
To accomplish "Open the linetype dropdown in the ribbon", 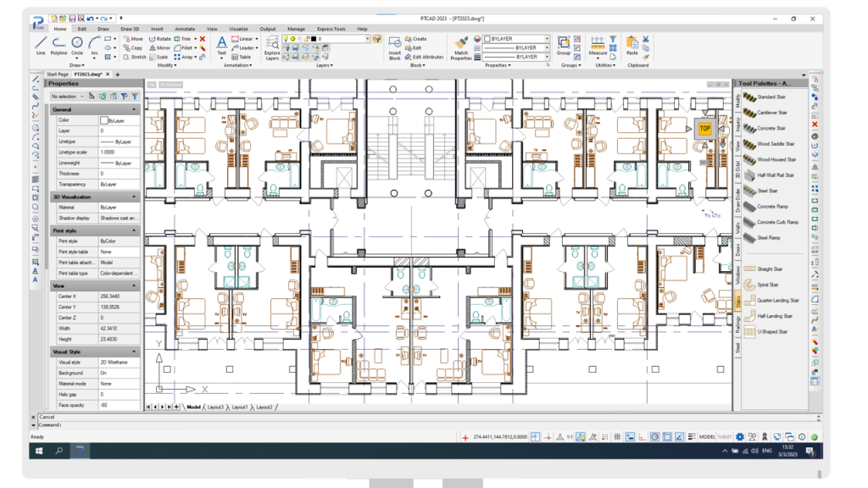I will 546,46.
